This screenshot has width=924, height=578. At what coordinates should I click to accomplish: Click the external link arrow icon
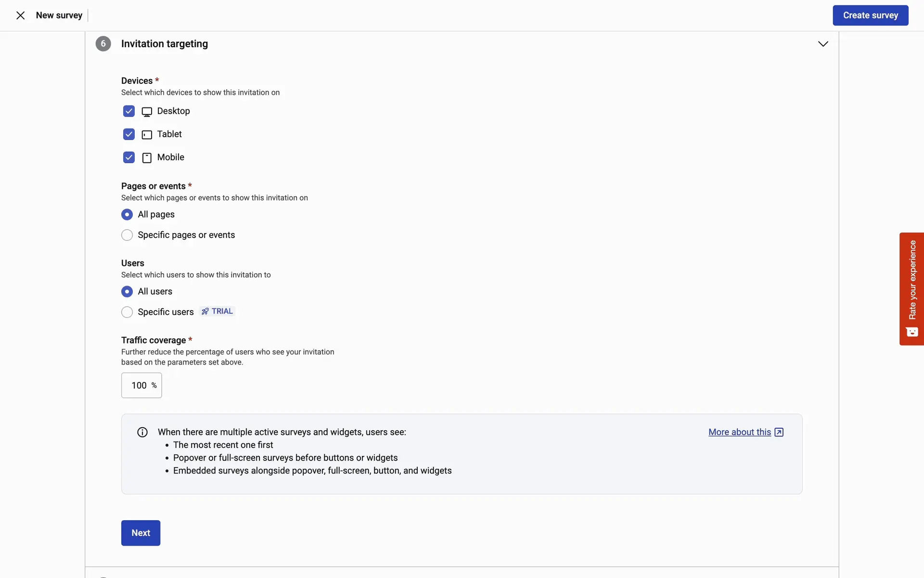pyautogui.click(x=779, y=433)
